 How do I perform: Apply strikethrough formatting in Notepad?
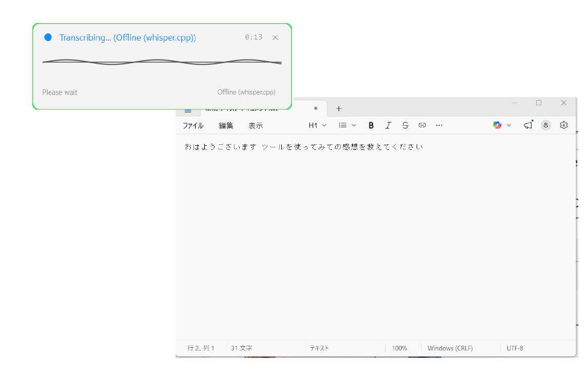coord(405,125)
